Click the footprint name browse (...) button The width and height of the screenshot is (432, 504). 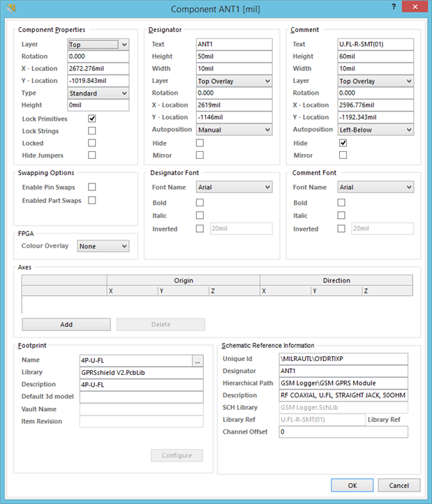[x=198, y=361]
